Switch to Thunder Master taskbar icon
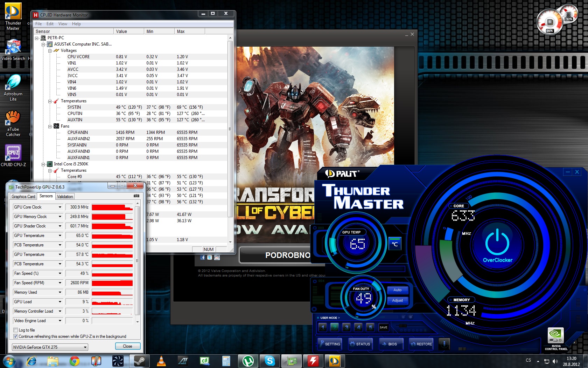The width and height of the screenshot is (588, 368). coord(335,361)
